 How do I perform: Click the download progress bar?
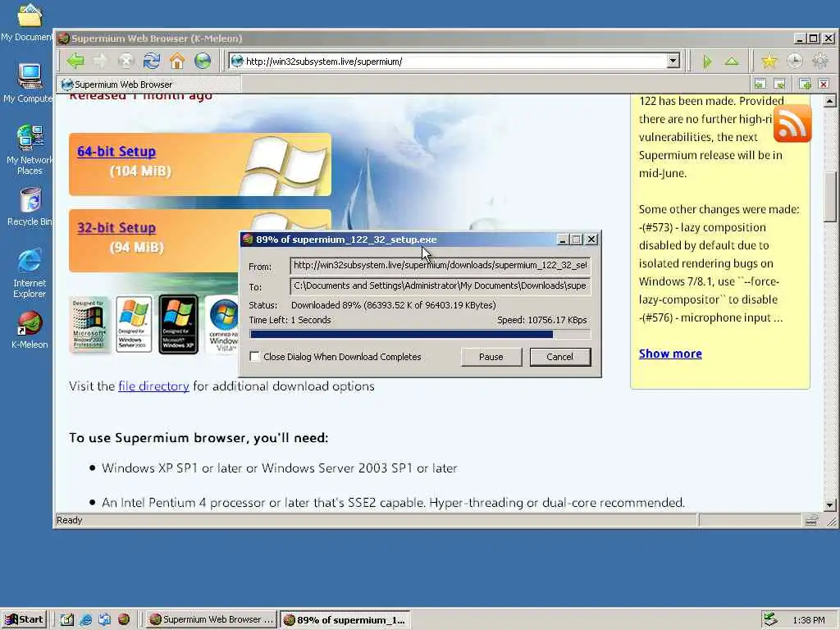pyautogui.click(x=420, y=335)
